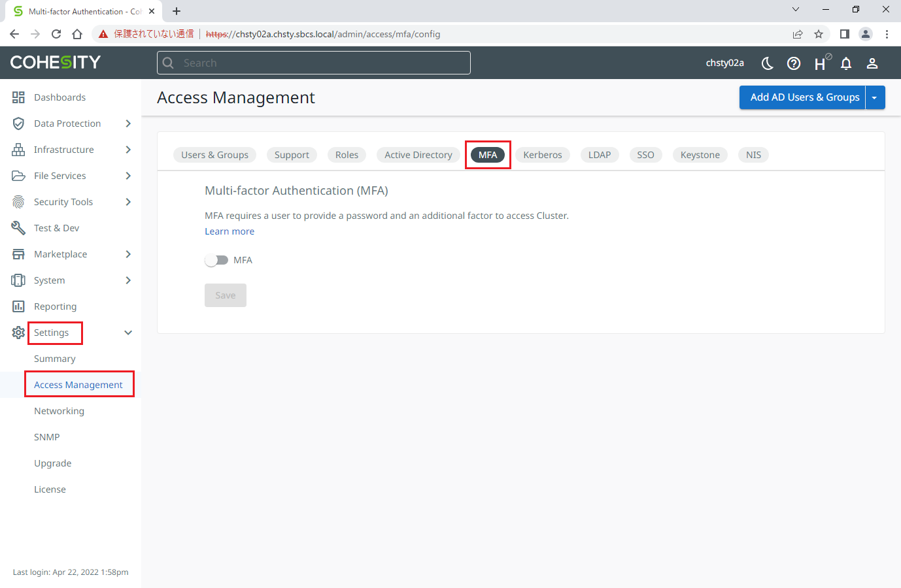Open Summary under Settings
Viewport: 901px width, 588px height.
[x=55, y=359]
